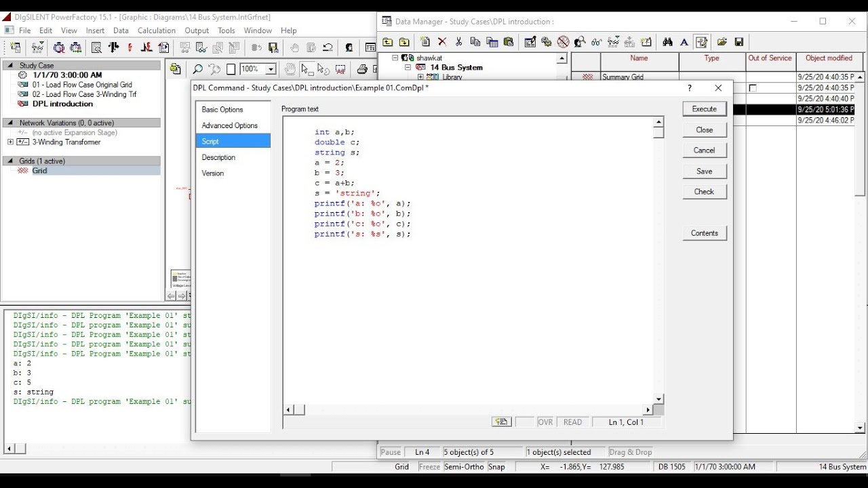This screenshot has width=868, height=488.
Task: Collapse the Study Case panel section
Action: click(10, 66)
